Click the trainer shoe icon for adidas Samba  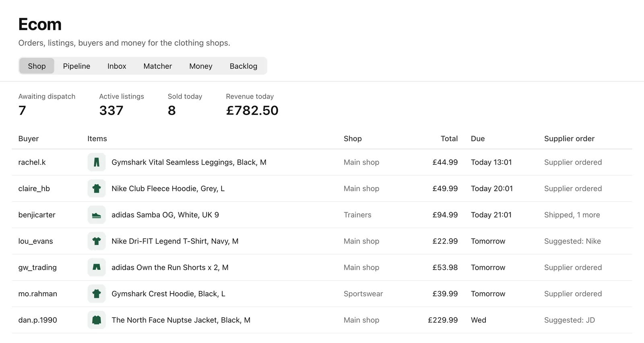pyautogui.click(x=97, y=215)
